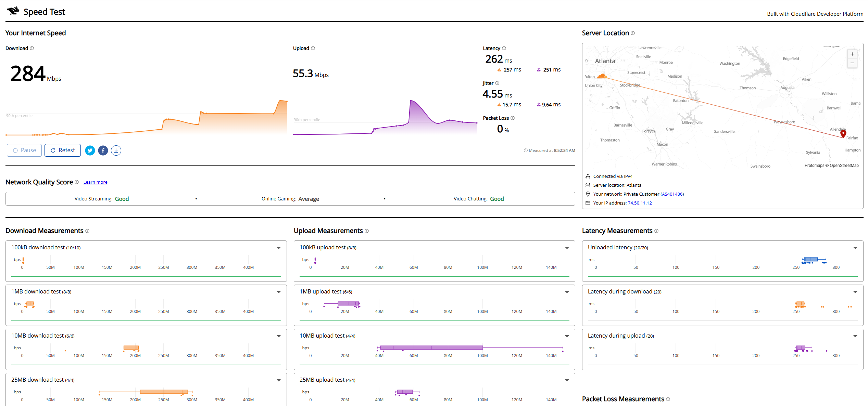Image resolution: width=868 pixels, height=406 pixels.
Task: Click Built with Cloudflare Developer Platform text
Action: [815, 14]
